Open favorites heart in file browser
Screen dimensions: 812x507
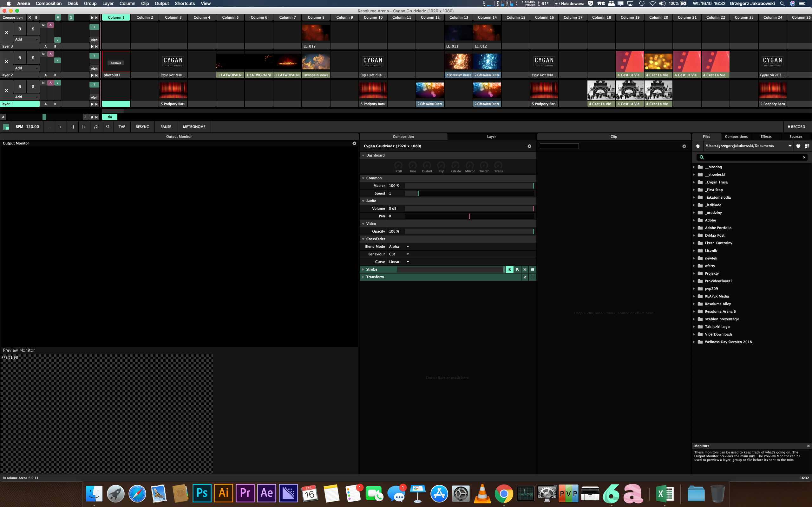tap(798, 146)
